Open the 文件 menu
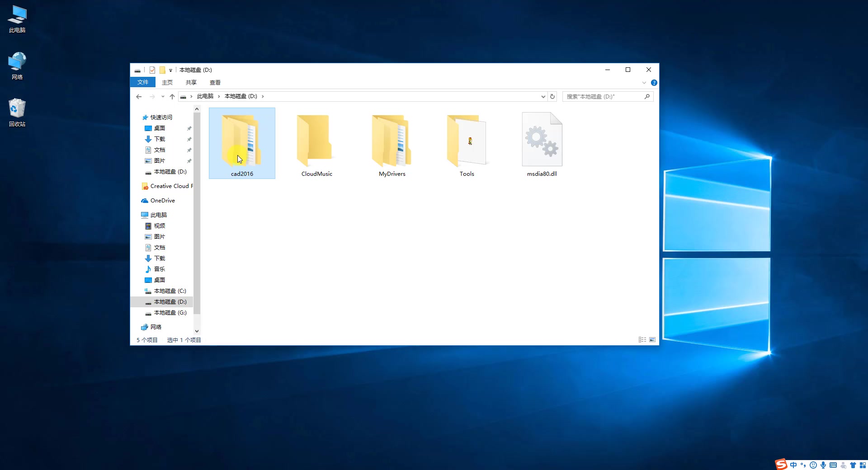Screen dimensions: 868x470 click(x=142, y=82)
